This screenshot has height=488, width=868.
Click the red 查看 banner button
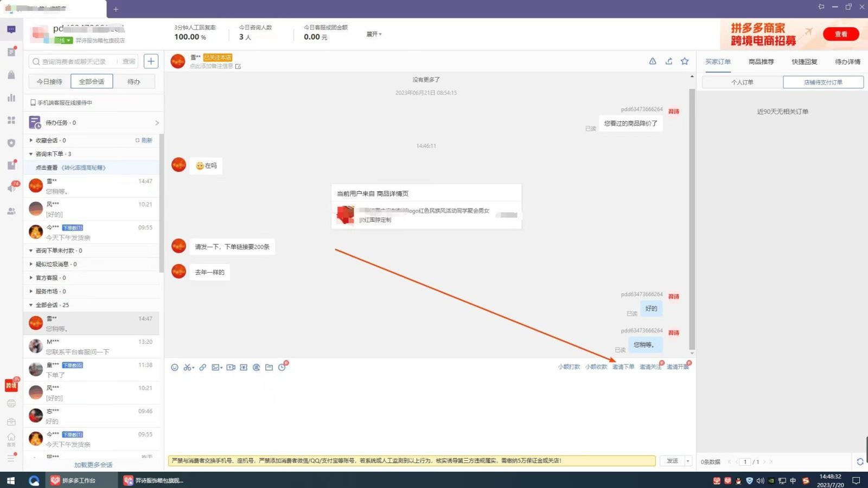click(840, 34)
